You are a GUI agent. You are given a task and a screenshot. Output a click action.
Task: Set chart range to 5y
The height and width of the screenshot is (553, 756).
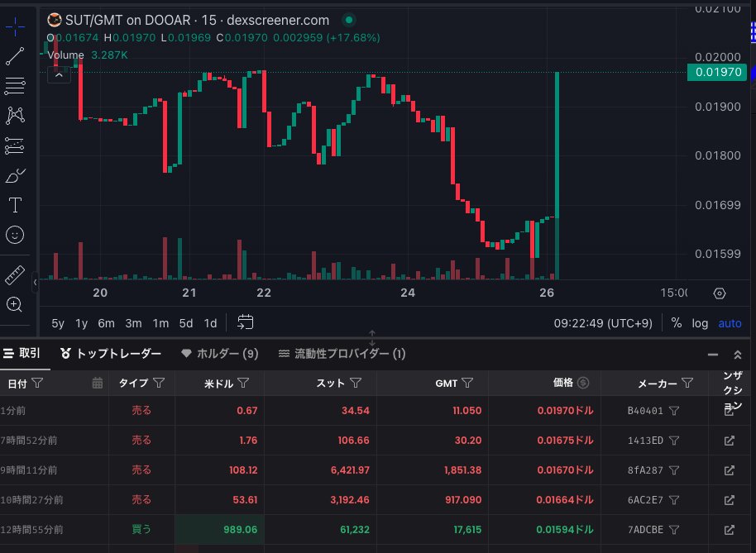tap(58, 323)
